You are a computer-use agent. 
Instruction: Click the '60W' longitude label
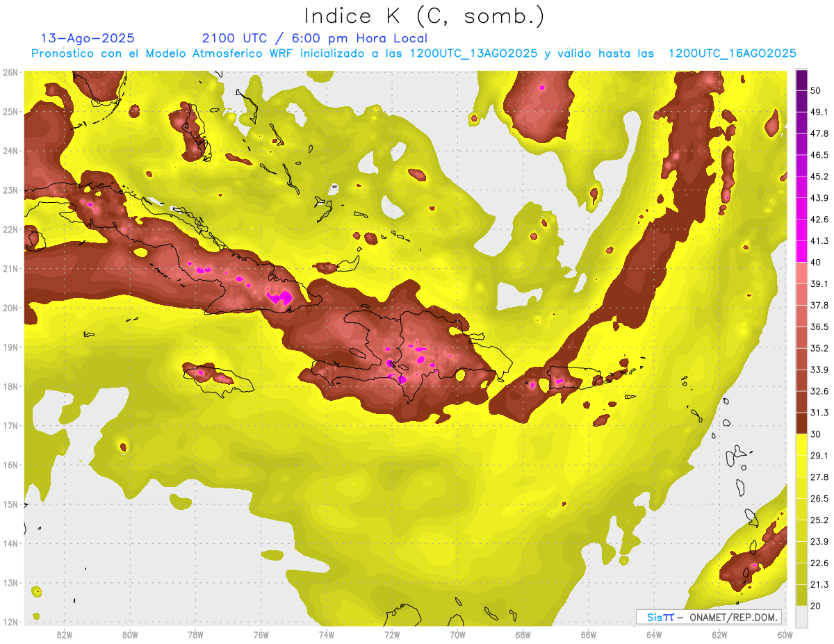tap(785, 634)
